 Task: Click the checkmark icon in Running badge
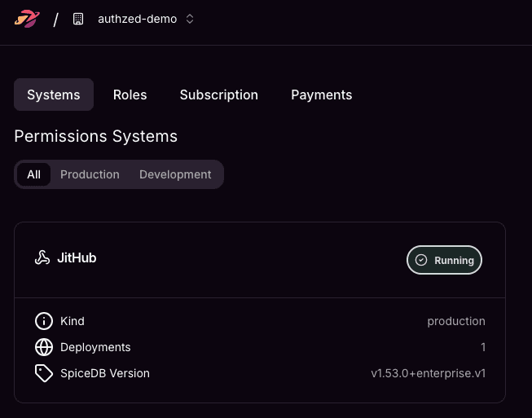click(x=421, y=260)
